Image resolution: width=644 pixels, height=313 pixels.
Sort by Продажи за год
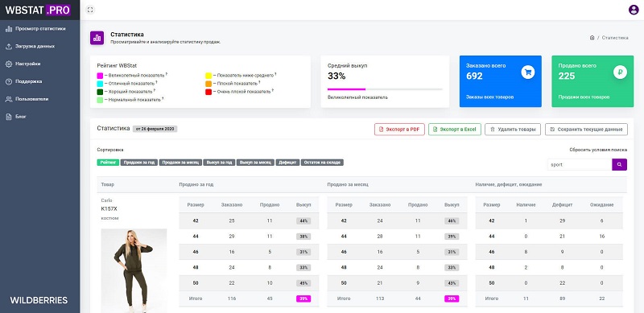(x=139, y=163)
